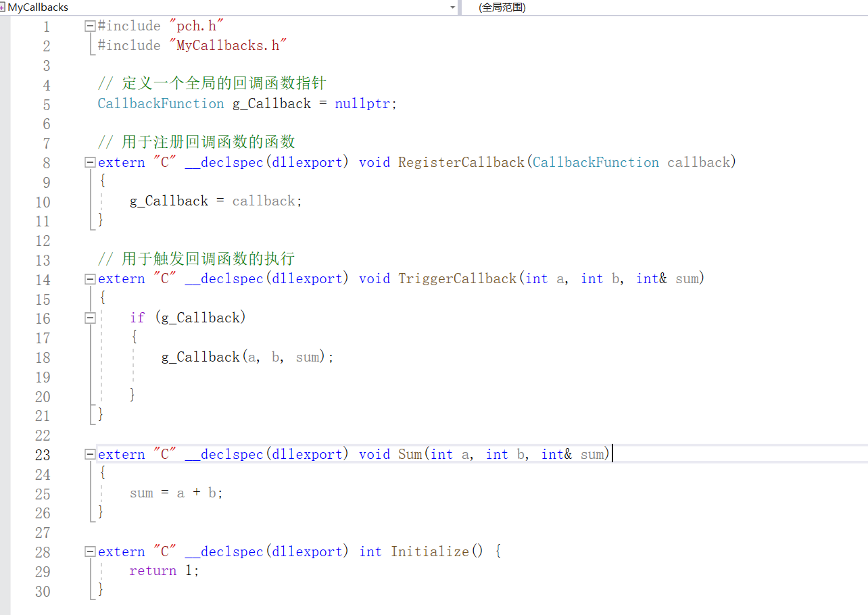
Task: Click the Initialize function name
Action: [431, 551]
